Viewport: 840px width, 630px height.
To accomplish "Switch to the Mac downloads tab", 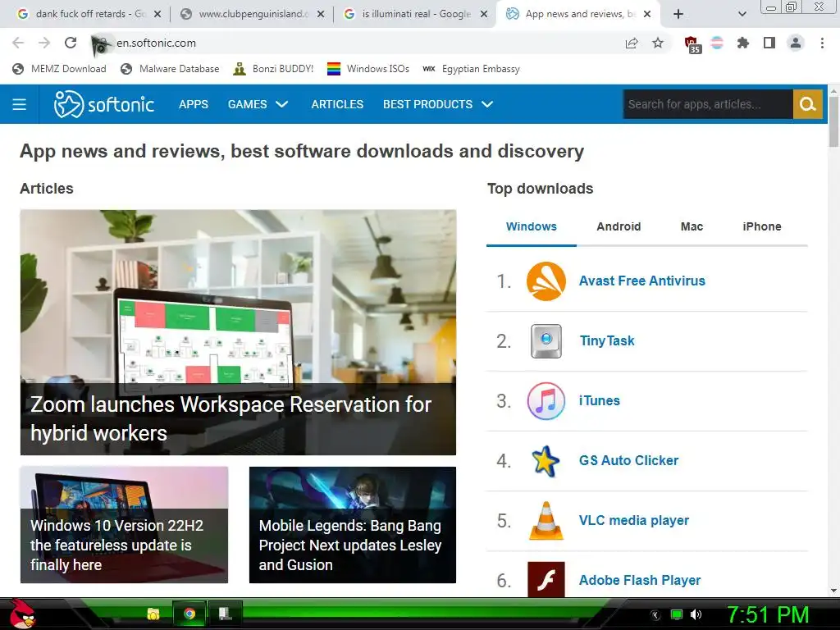I will (x=692, y=226).
